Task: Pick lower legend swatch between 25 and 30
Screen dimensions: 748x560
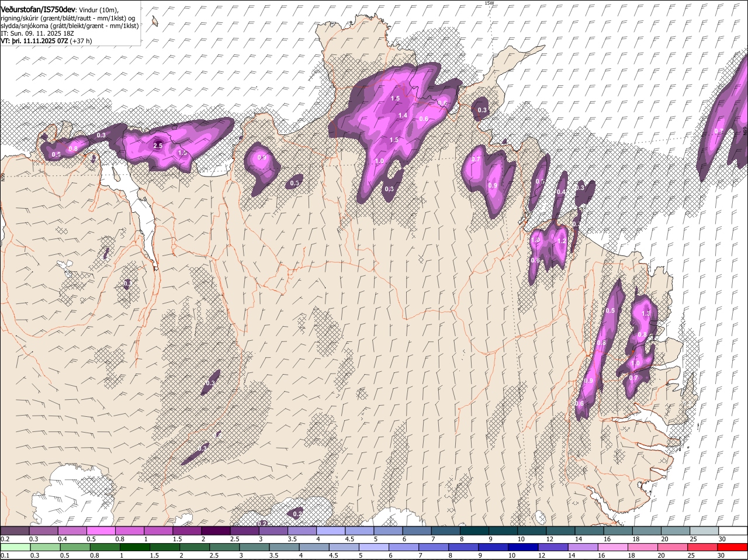Action: click(x=704, y=547)
